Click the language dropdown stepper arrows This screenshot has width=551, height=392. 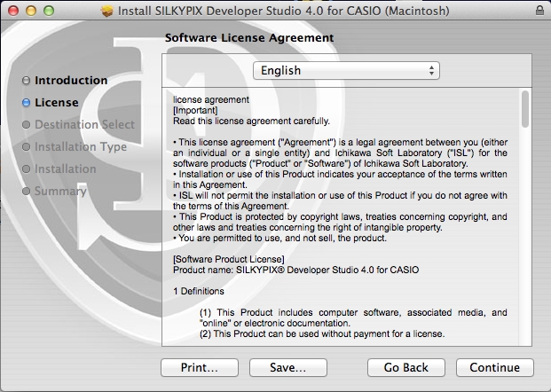(x=431, y=71)
